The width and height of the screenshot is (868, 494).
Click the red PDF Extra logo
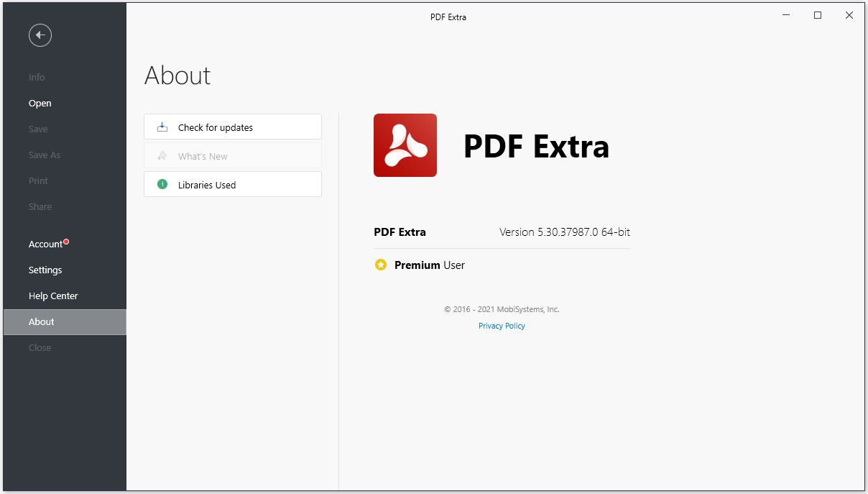coord(405,145)
